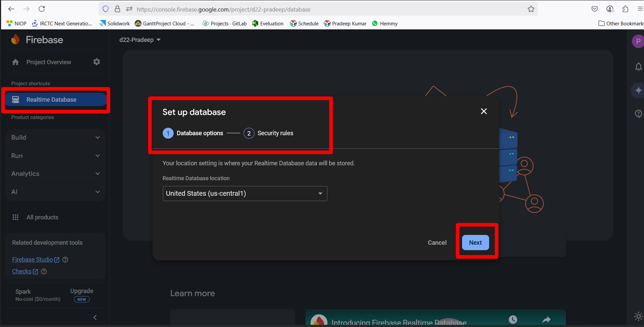Expand the Analytics category
Screen dimensions: 644x327
(56, 174)
